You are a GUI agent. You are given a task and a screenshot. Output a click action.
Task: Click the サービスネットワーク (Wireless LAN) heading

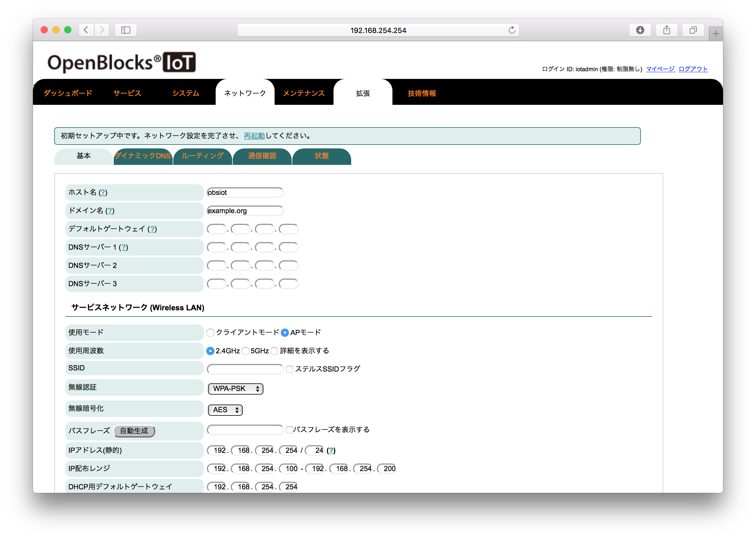138,308
